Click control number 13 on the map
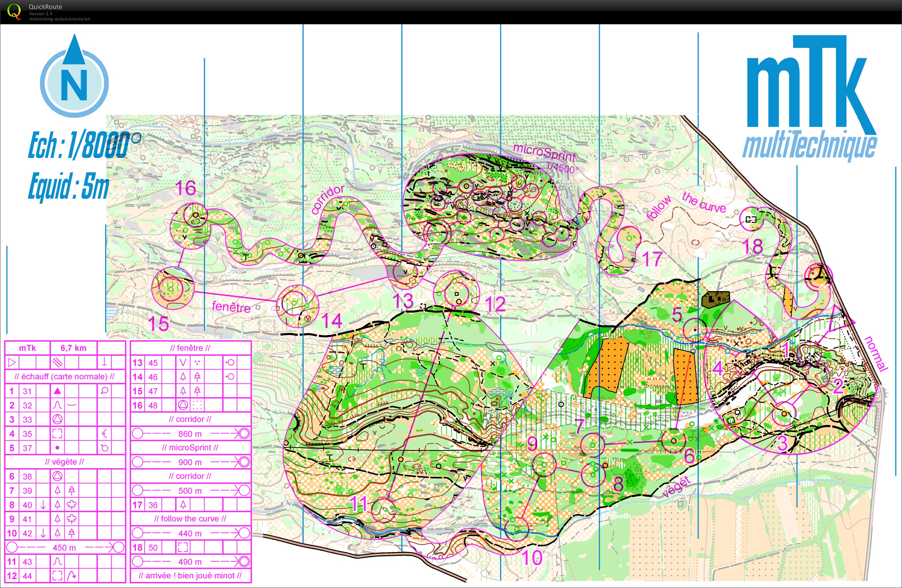 coord(403,301)
